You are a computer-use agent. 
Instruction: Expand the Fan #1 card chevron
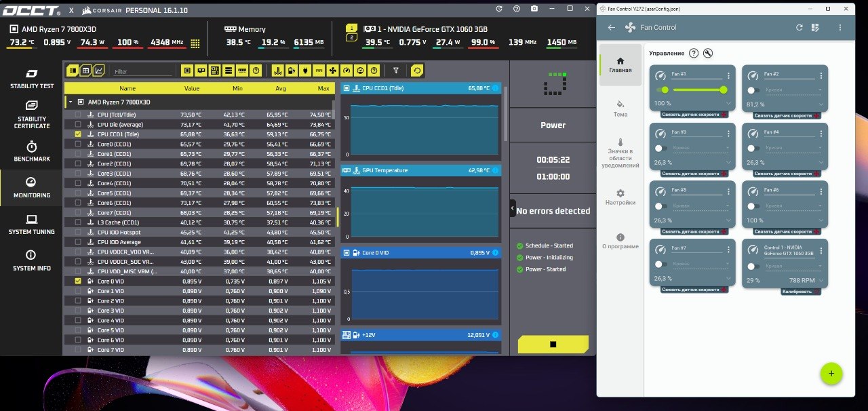tap(728, 104)
